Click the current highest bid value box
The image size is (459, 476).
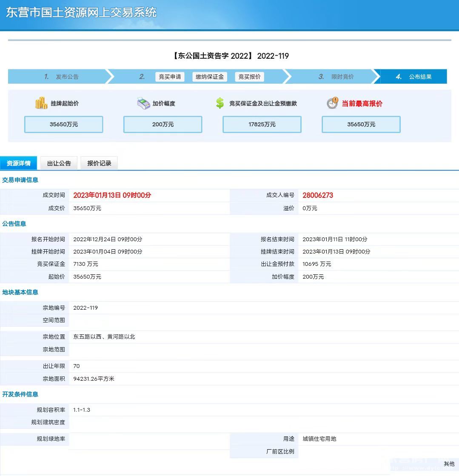(361, 125)
